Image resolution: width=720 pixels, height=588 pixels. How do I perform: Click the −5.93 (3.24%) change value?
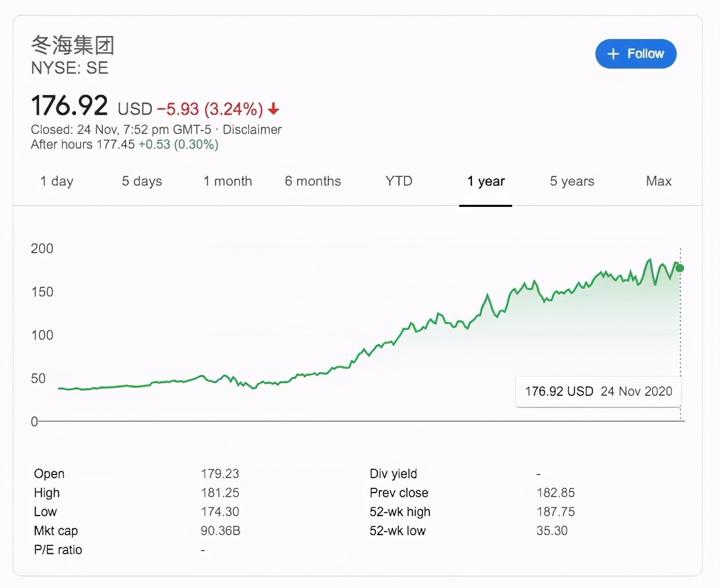click(x=210, y=109)
